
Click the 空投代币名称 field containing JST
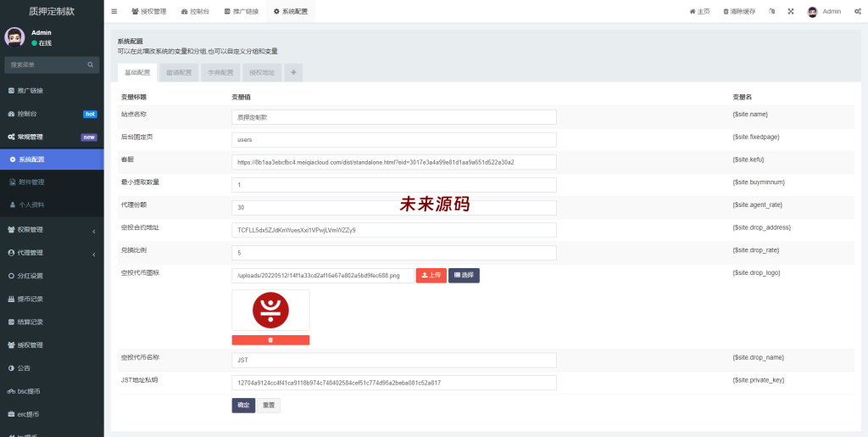[x=394, y=360]
